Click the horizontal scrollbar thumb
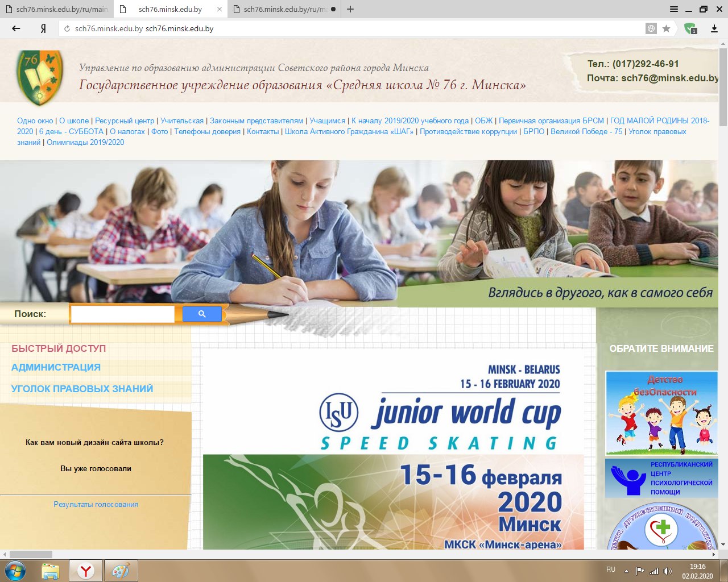The height and width of the screenshot is (582, 728). click(31, 554)
